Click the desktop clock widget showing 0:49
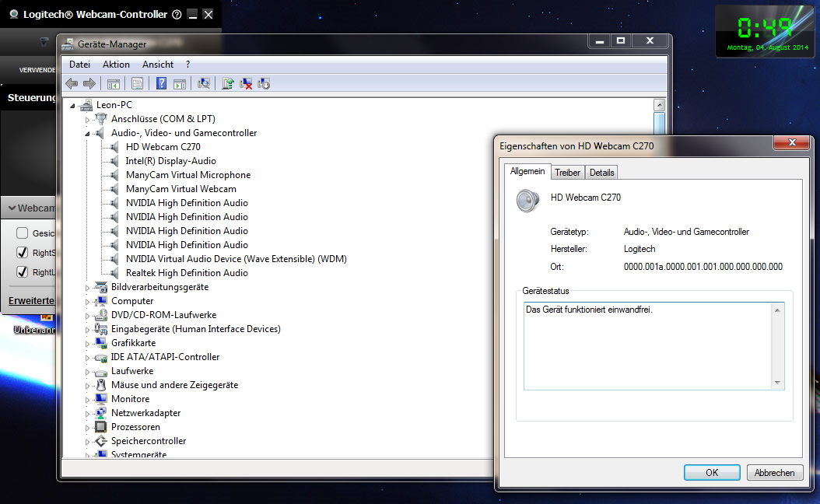The image size is (820, 504). point(765,31)
